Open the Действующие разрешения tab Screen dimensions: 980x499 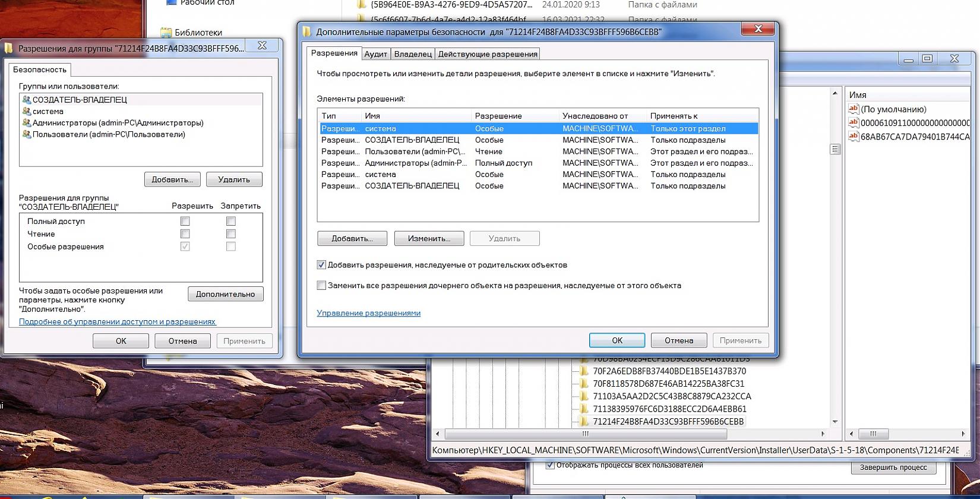(x=488, y=54)
